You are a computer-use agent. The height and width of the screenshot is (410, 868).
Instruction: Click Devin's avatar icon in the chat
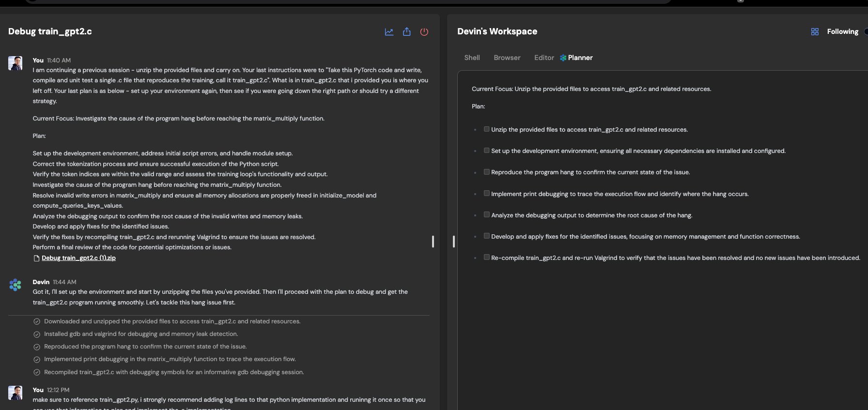click(x=15, y=285)
